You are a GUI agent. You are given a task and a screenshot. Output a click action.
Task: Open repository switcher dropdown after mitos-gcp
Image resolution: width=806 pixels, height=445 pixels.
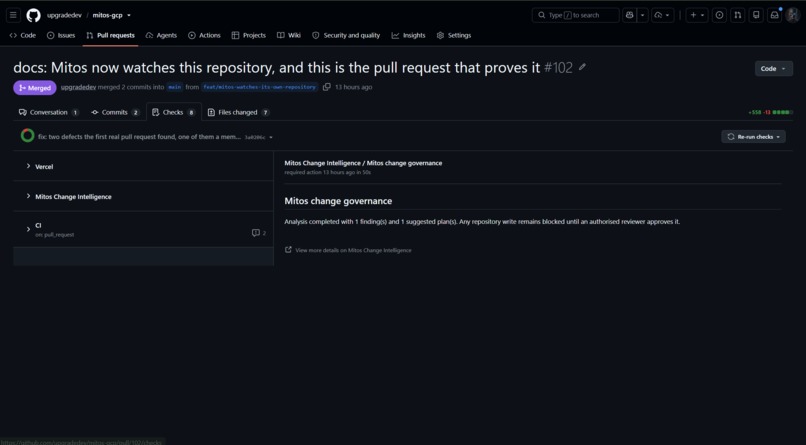coord(129,15)
